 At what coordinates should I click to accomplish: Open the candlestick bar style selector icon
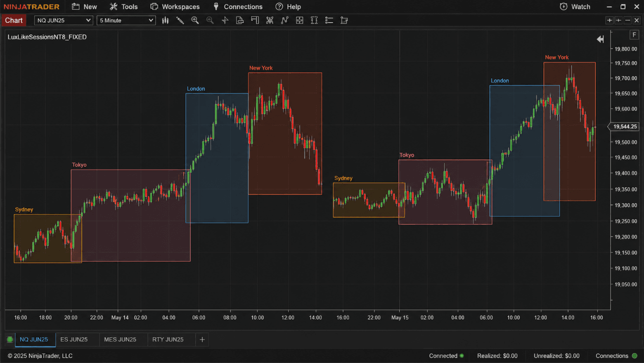click(x=165, y=20)
